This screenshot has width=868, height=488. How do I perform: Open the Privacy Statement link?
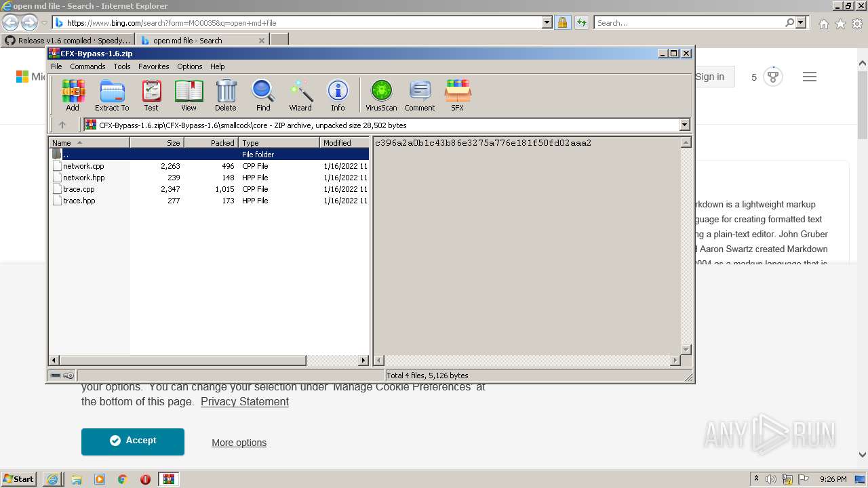point(245,401)
